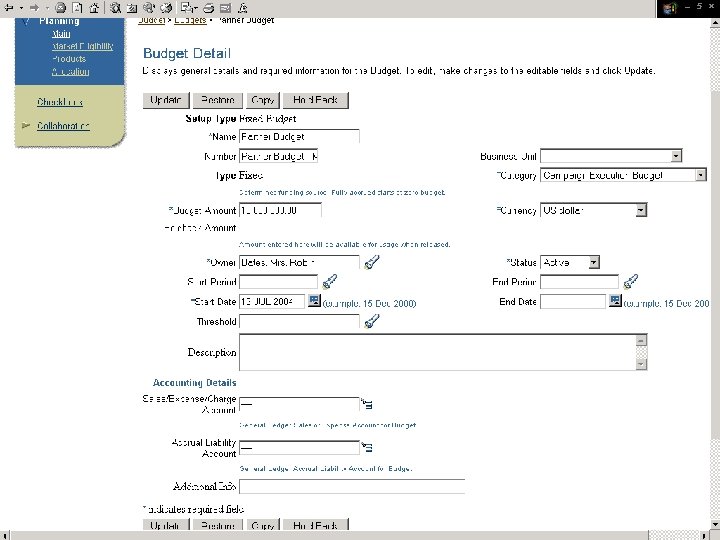Image resolution: width=720 pixels, height=540 pixels.
Task: Open Accrual Liability Account selector icon
Action: [366, 447]
